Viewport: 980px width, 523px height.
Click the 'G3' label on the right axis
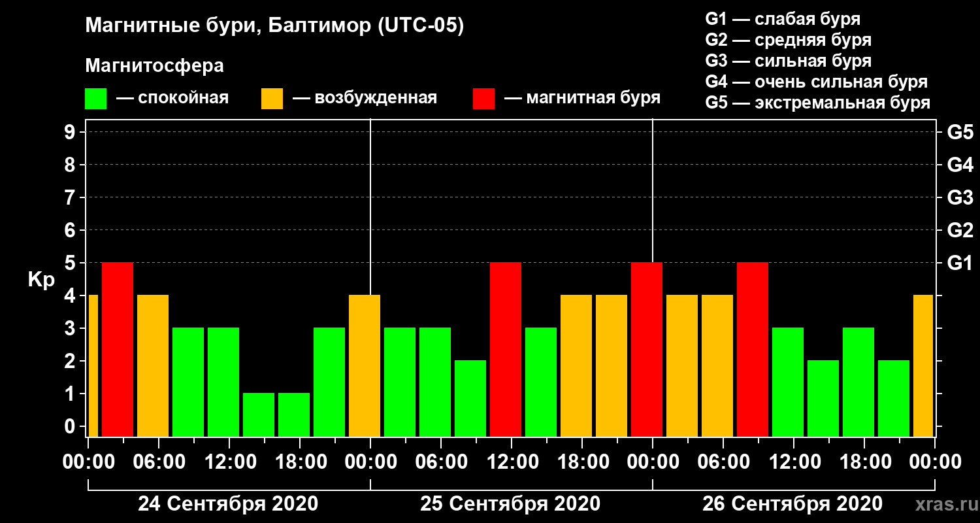[x=960, y=197]
